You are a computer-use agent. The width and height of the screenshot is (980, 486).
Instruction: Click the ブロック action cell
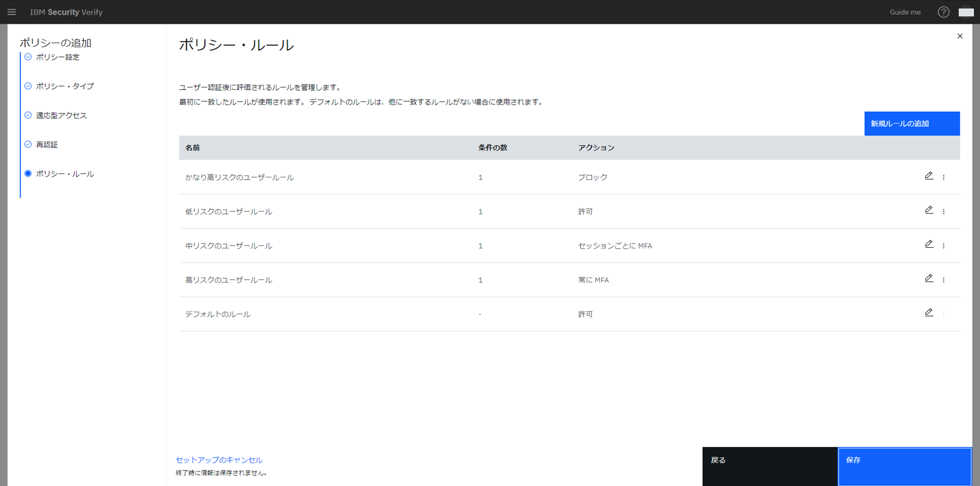tap(593, 177)
